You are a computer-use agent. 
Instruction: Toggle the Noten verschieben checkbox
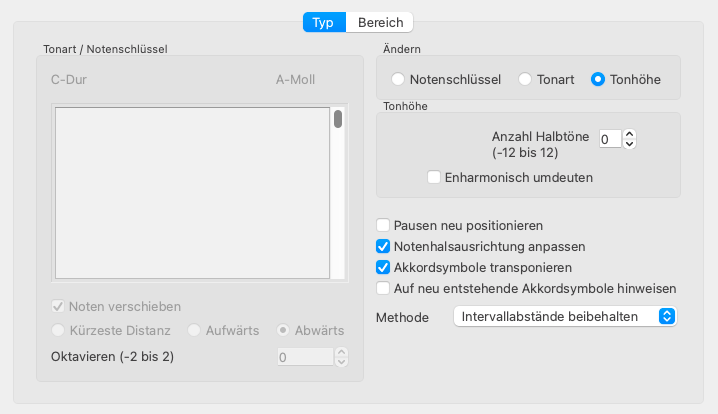(x=58, y=306)
